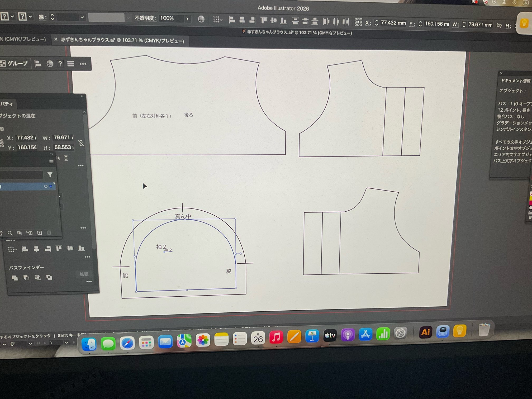Screen dimensions: 532x399
Task: Click the layers filter funnel icon
Action: tap(50, 175)
